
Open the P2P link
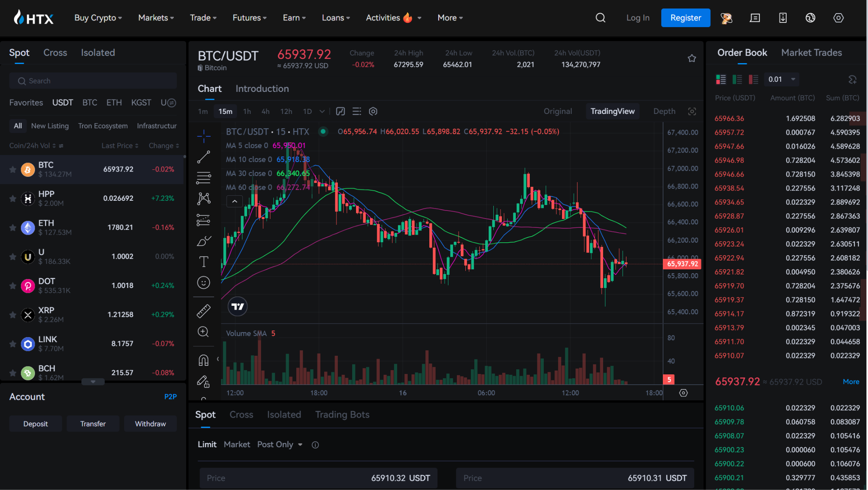click(170, 397)
